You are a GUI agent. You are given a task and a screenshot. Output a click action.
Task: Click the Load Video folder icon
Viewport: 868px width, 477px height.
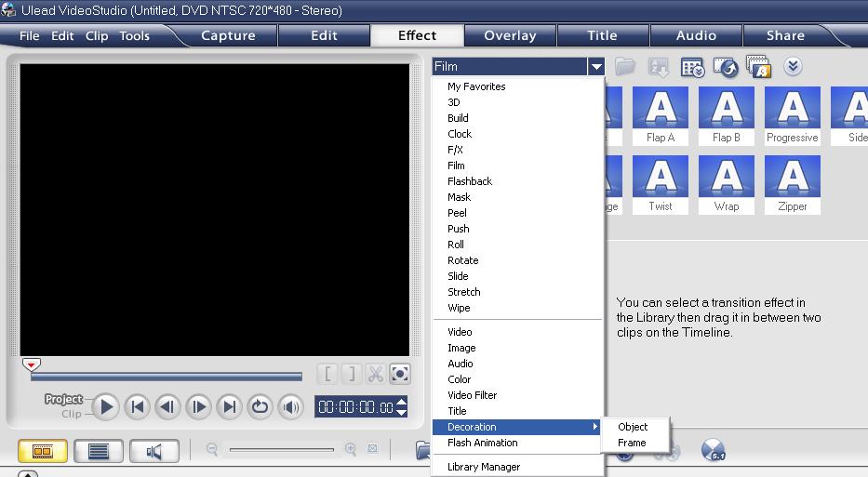[625, 66]
